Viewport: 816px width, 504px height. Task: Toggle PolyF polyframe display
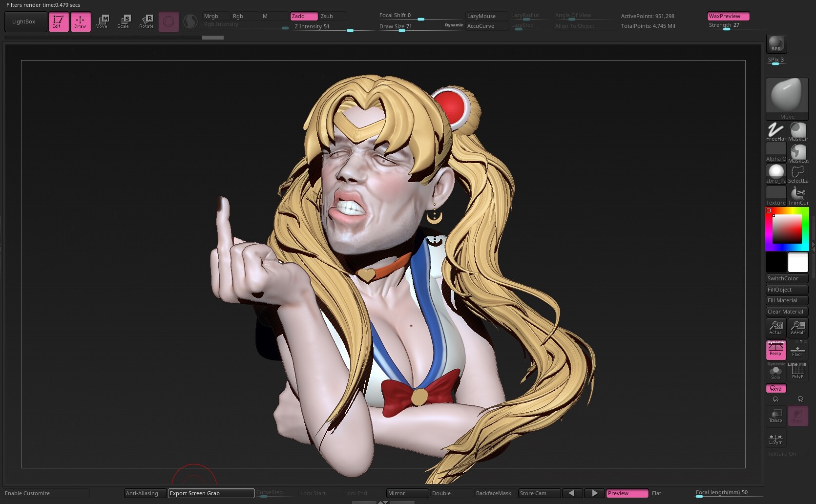coord(798,372)
